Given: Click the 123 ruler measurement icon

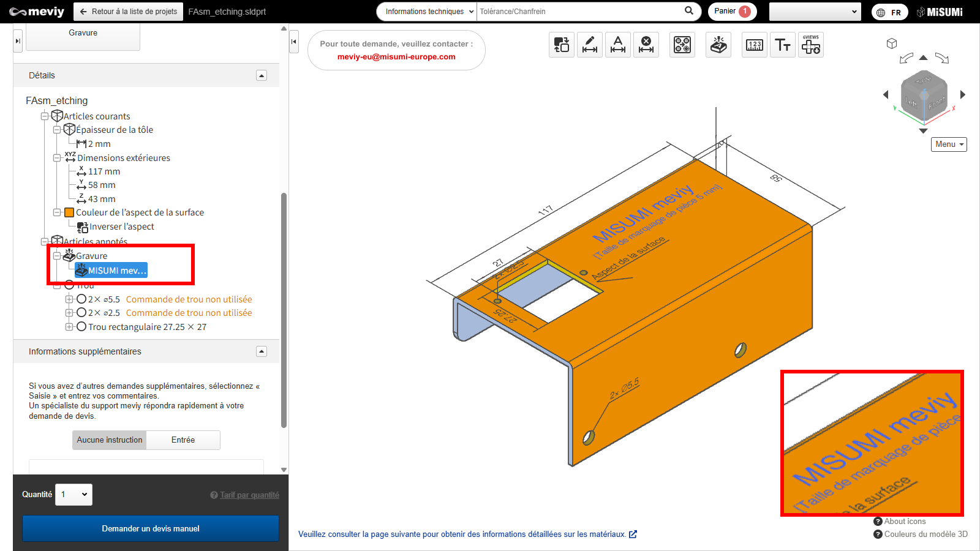Looking at the screenshot, I should click(755, 45).
